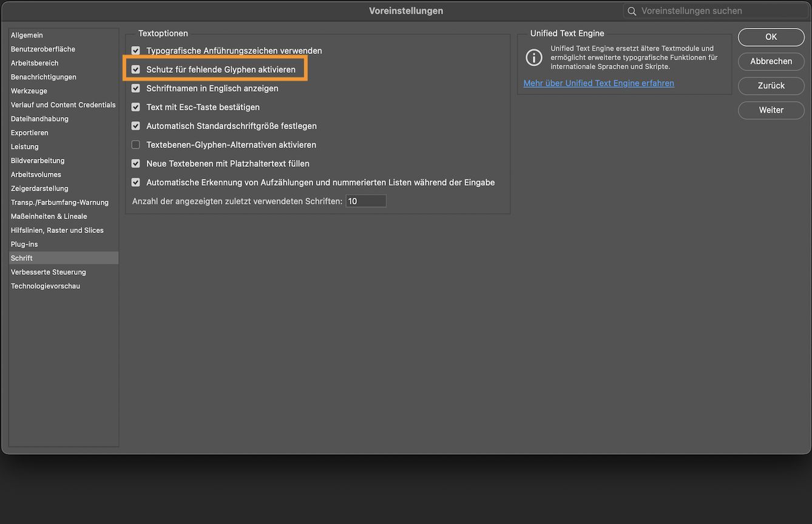Click the Anzahl der angezeigten Schriften label

coord(237,201)
